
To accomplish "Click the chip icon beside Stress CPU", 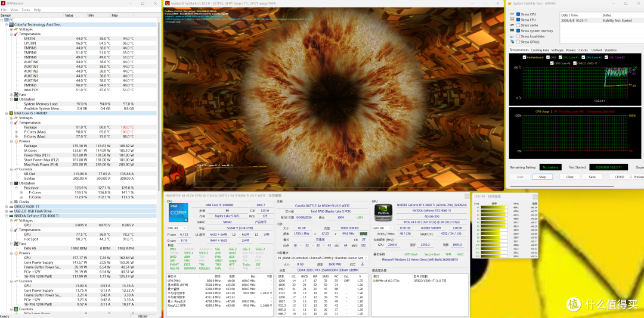I will (512, 14).
